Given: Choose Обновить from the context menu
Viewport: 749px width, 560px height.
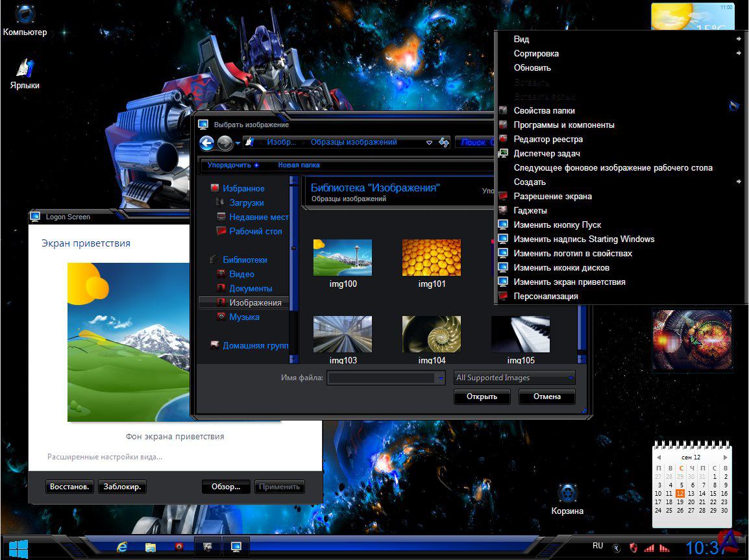Looking at the screenshot, I should click(x=620, y=67).
